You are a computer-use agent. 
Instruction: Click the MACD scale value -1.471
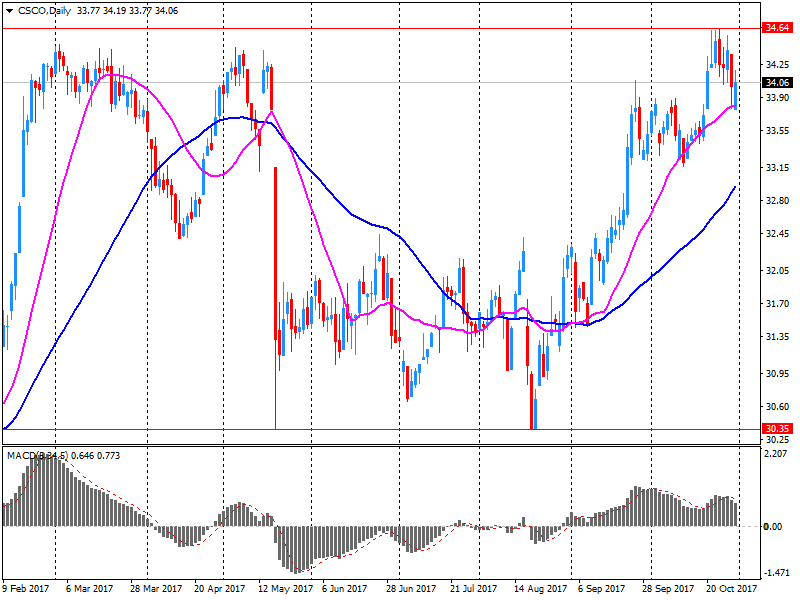tap(775, 573)
